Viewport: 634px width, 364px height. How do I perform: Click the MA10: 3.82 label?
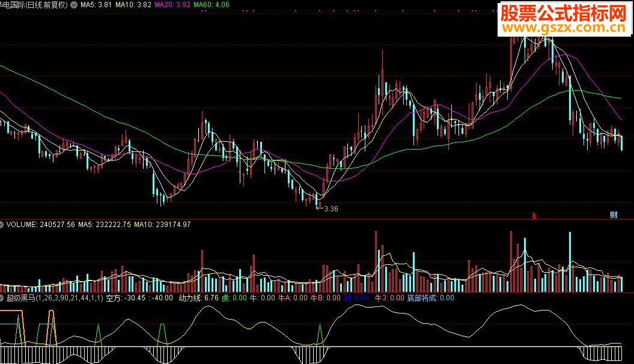point(133,5)
